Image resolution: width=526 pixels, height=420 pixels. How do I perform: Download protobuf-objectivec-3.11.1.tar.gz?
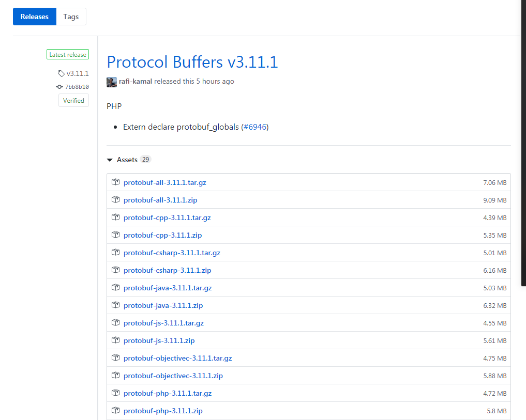[178, 359]
